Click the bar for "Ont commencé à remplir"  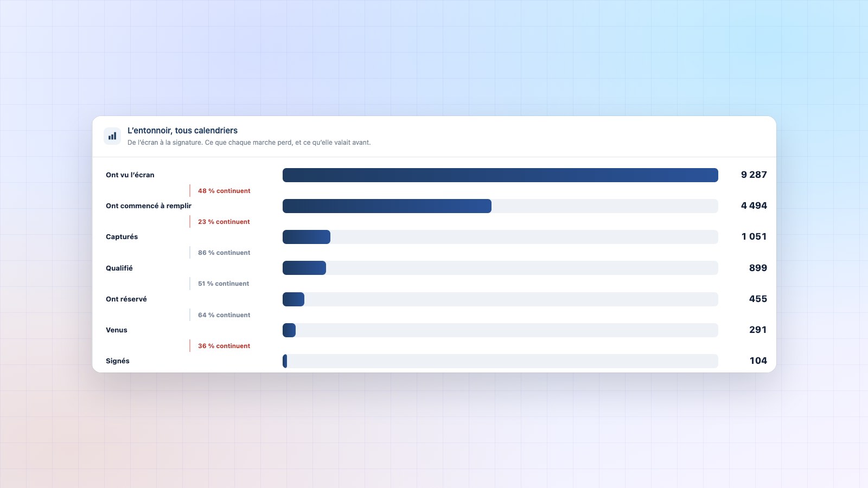click(387, 206)
